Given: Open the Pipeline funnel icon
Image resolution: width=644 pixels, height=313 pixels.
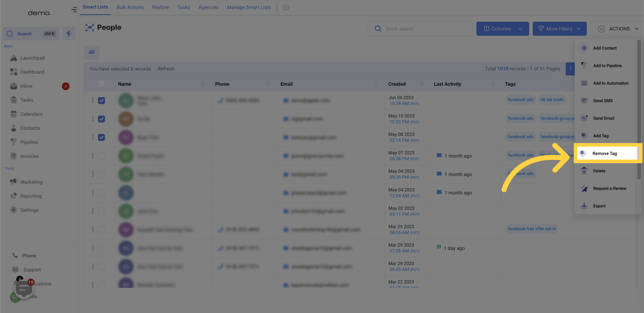Looking at the screenshot, I should [14, 142].
